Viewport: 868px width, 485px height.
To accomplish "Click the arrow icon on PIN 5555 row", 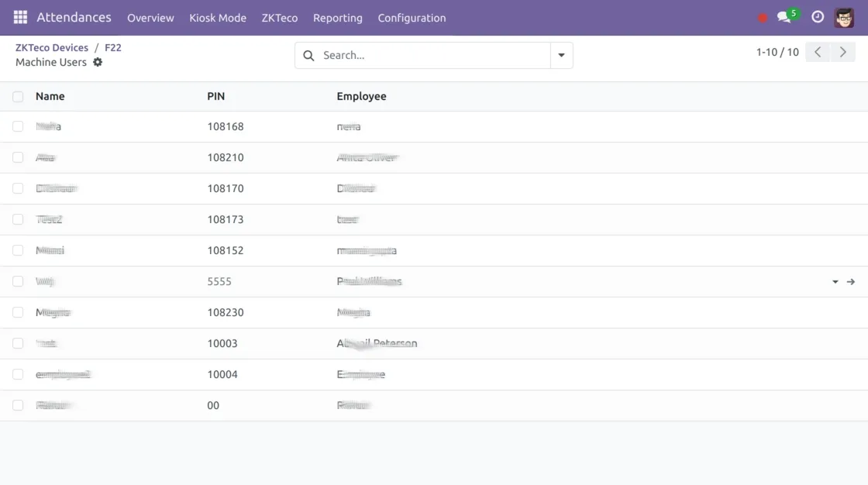I will click(x=851, y=282).
